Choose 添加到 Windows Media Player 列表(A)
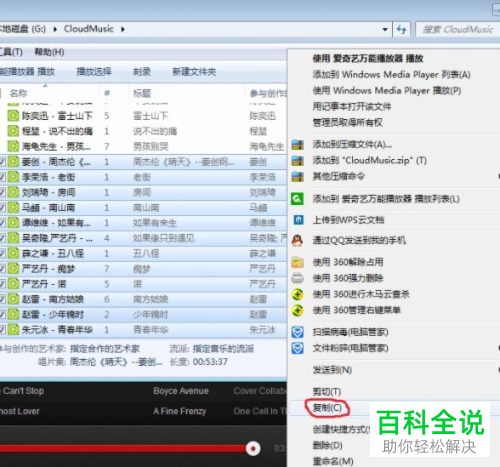Screen dimensions: 500x467 coord(391,74)
